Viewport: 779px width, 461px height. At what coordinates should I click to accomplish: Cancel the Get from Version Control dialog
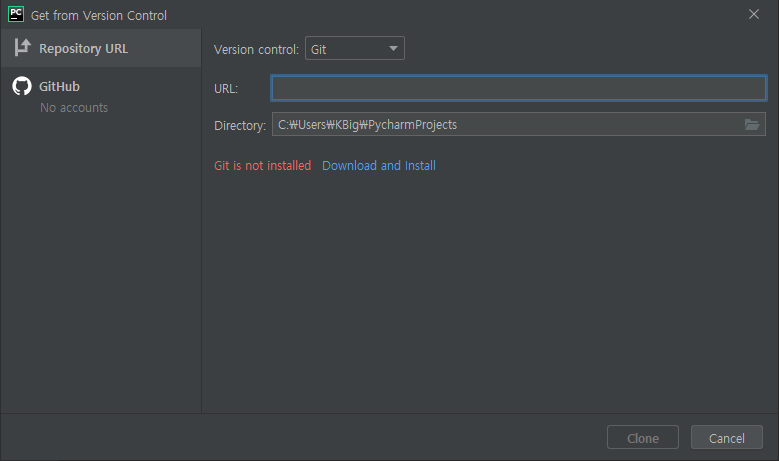(x=726, y=437)
